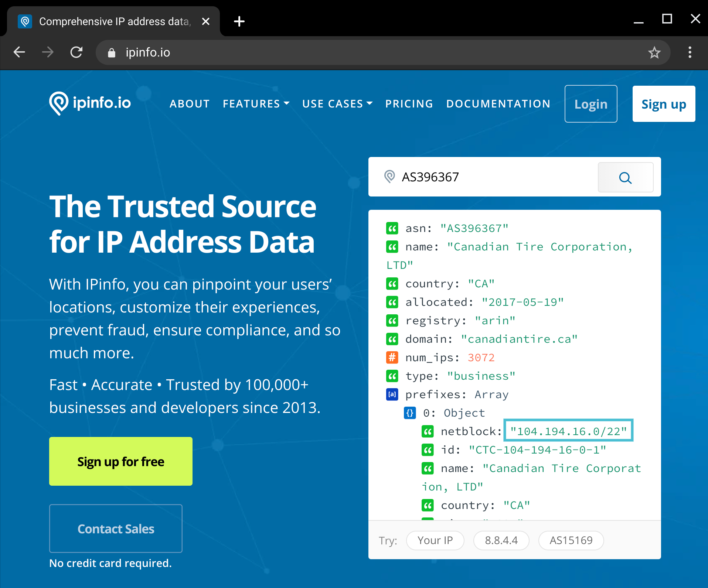
Task: Close the ipinfo browser tab
Action: click(206, 21)
